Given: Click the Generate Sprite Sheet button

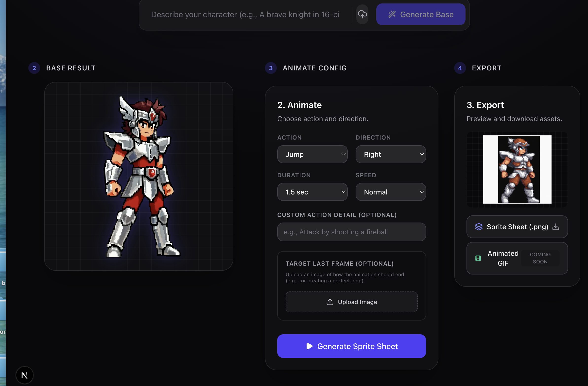Looking at the screenshot, I should pos(352,346).
